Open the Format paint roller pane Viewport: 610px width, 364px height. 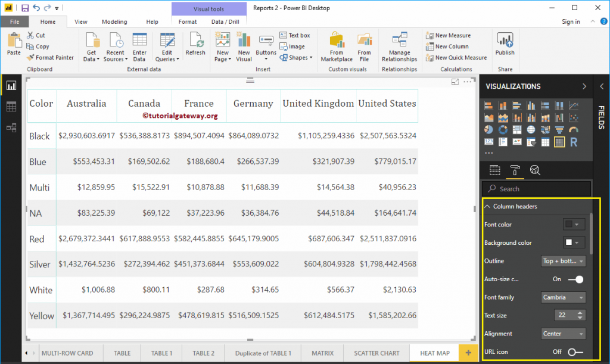click(x=513, y=170)
